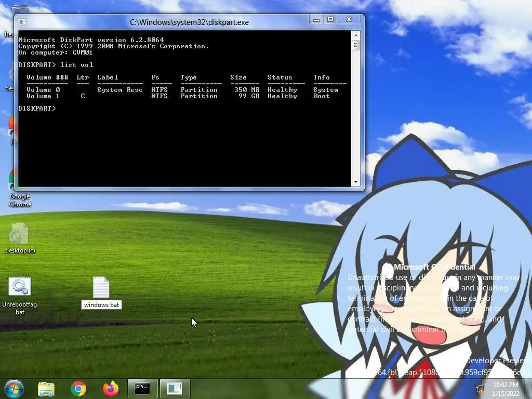Click the 'On computer: CVM01' line
Viewport: 532px width, 399px height.
(x=55, y=52)
